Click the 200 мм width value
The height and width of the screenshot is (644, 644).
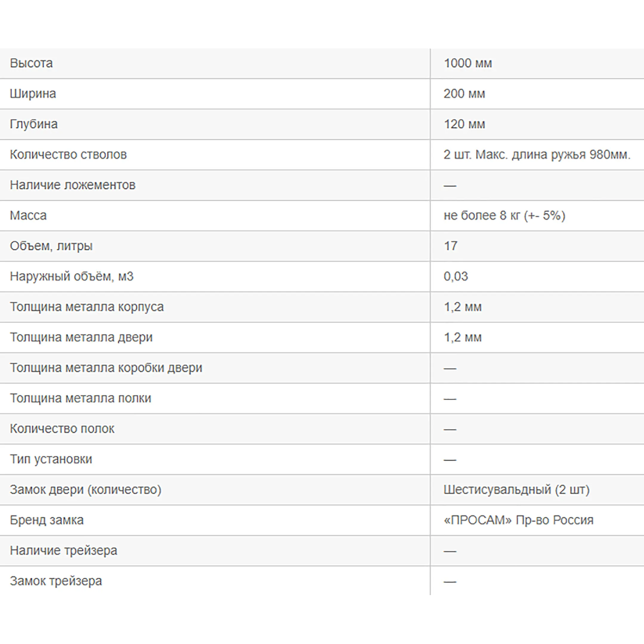tap(464, 94)
